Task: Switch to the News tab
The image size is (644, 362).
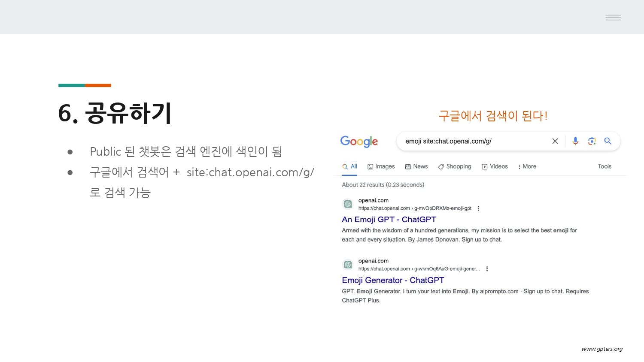Action: [x=416, y=166]
